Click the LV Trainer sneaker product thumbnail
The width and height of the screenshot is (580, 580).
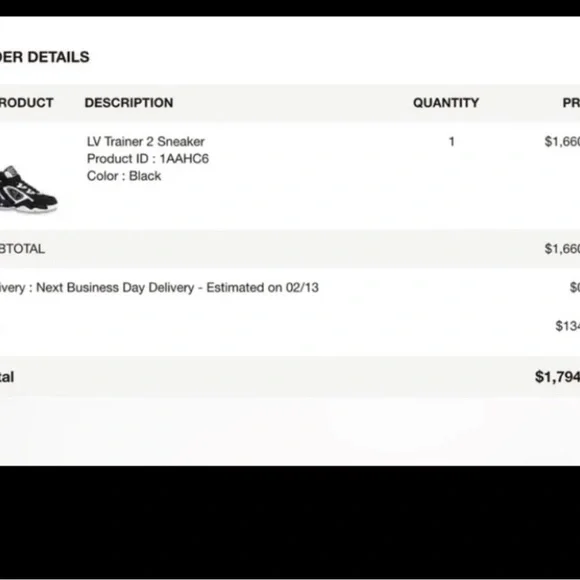[x=28, y=189]
